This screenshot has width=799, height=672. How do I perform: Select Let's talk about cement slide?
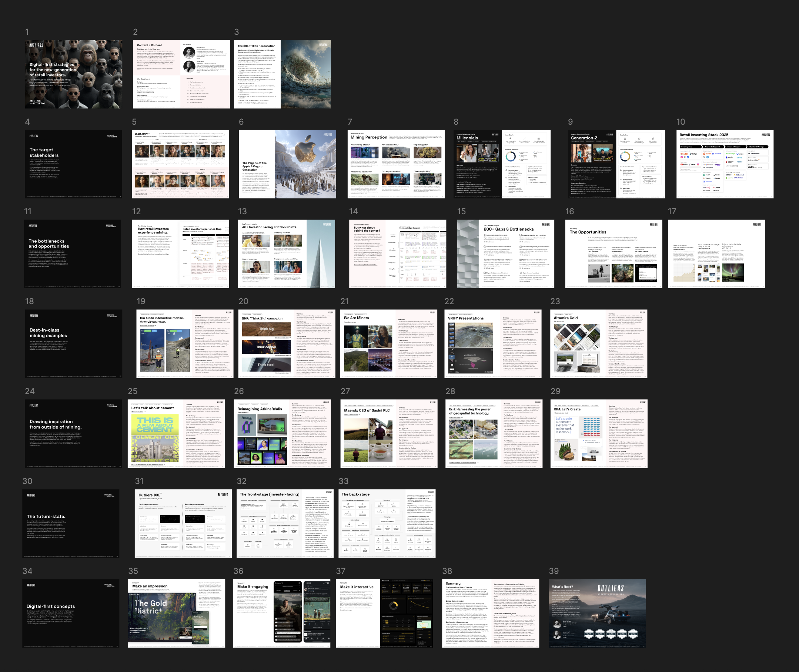(x=176, y=434)
